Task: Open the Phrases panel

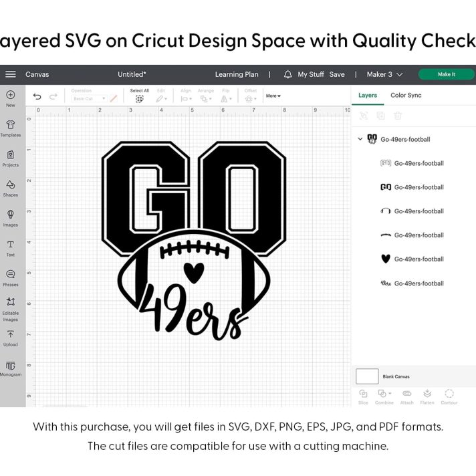Action: click(10, 278)
